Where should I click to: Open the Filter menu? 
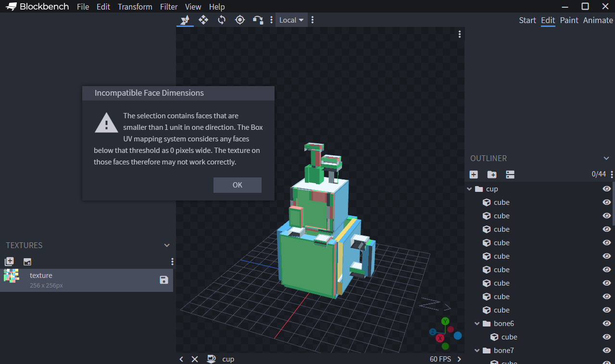pyautogui.click(x=169, y=6)
